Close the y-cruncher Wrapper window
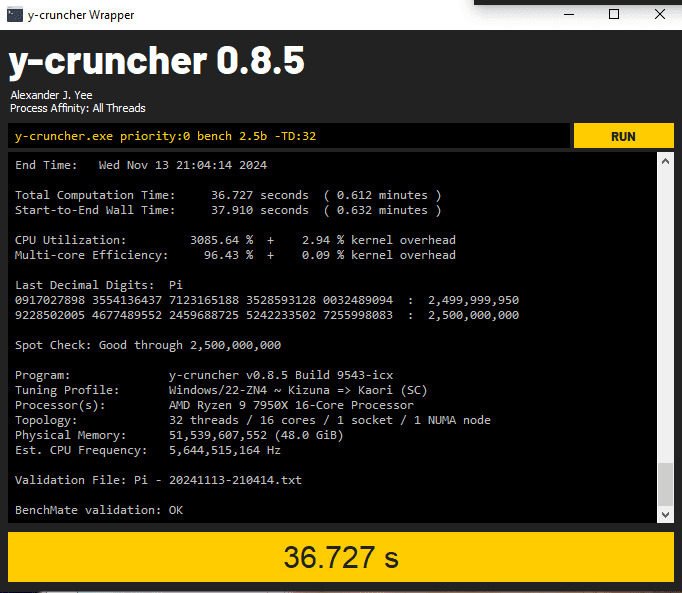 coord(660,14)
